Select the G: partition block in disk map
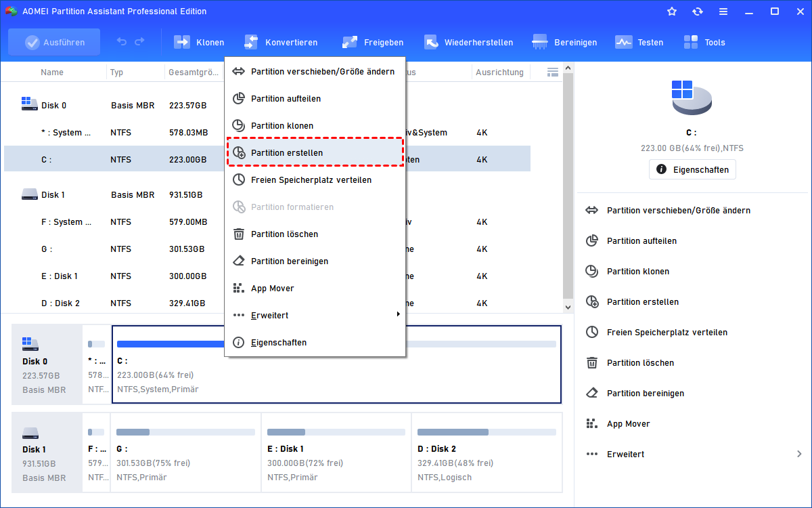This screenshot has width=812, height=508. click(x=185, y=452)
